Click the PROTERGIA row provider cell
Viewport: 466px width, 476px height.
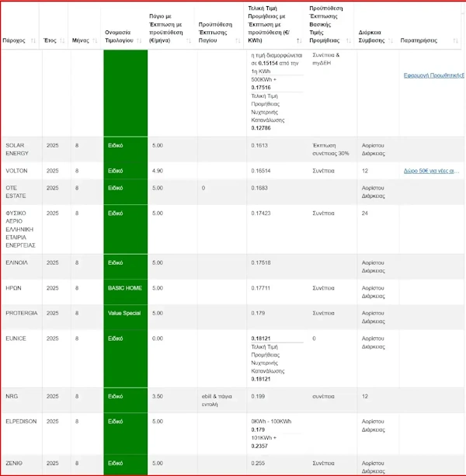pyautogui.click(x=21, y=314)
